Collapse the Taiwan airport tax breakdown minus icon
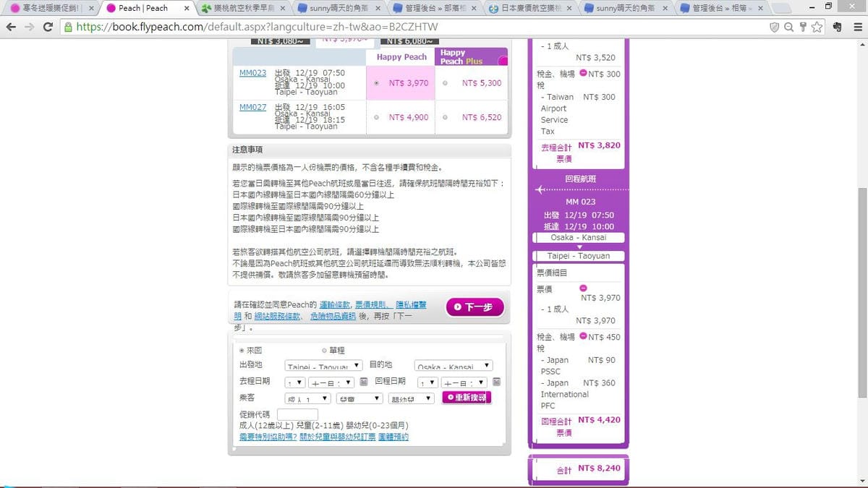 click(583, 74)
